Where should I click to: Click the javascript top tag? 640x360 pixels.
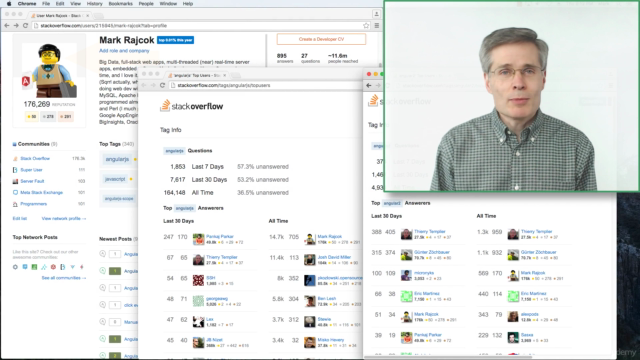tap(115, 179)
